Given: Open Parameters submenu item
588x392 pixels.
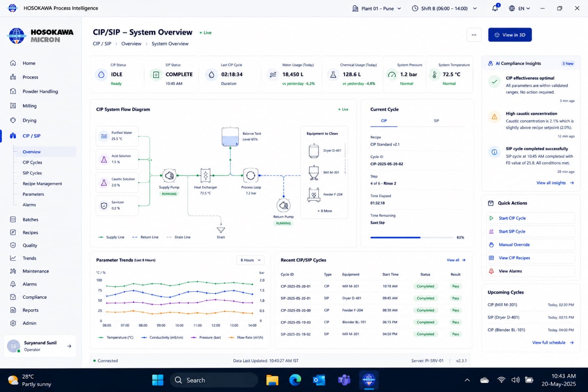Looking at the screenshot, I should [x=33, y=194].
